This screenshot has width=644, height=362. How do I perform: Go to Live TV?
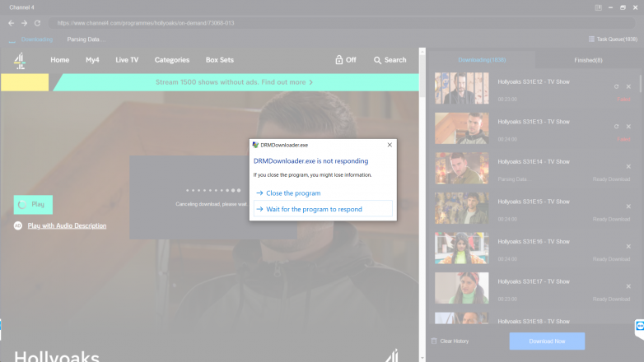[x=127, y=60]
